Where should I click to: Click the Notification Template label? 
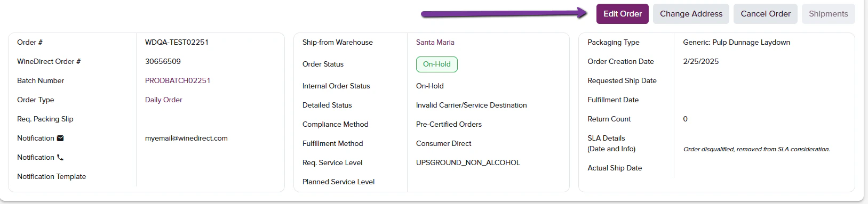[x=52, y=176]
